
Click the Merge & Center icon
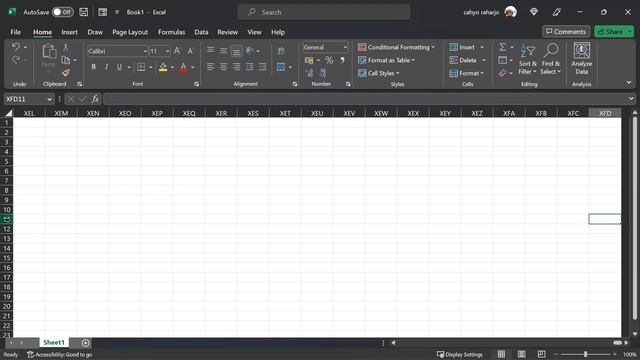(x=281, y=67)
